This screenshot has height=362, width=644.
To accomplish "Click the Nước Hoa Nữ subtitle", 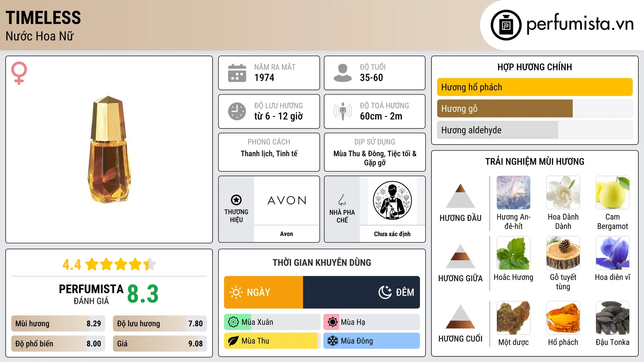I will point(40,36).
